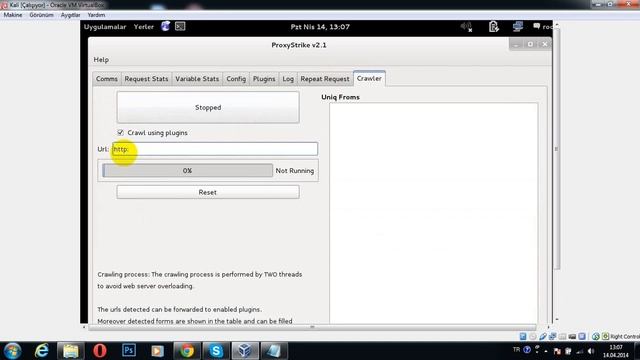Open VirtualBox Aygıtlar menu

click(70, 15)
